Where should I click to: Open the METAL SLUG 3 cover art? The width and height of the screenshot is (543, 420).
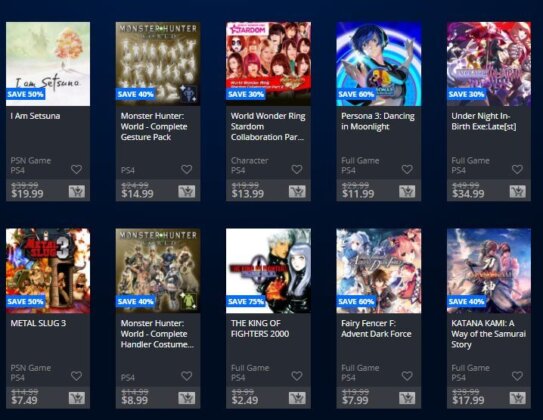tap(48, 271)
